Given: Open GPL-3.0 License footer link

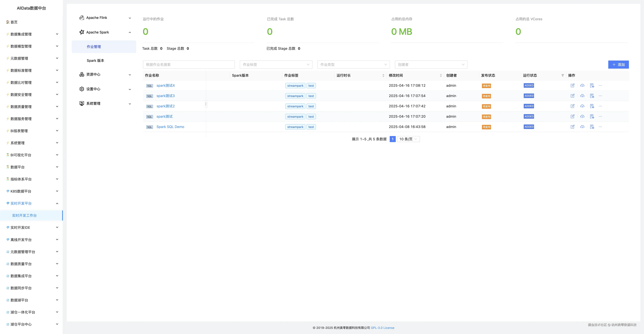Looking at the screenshot, I should 382,328.
